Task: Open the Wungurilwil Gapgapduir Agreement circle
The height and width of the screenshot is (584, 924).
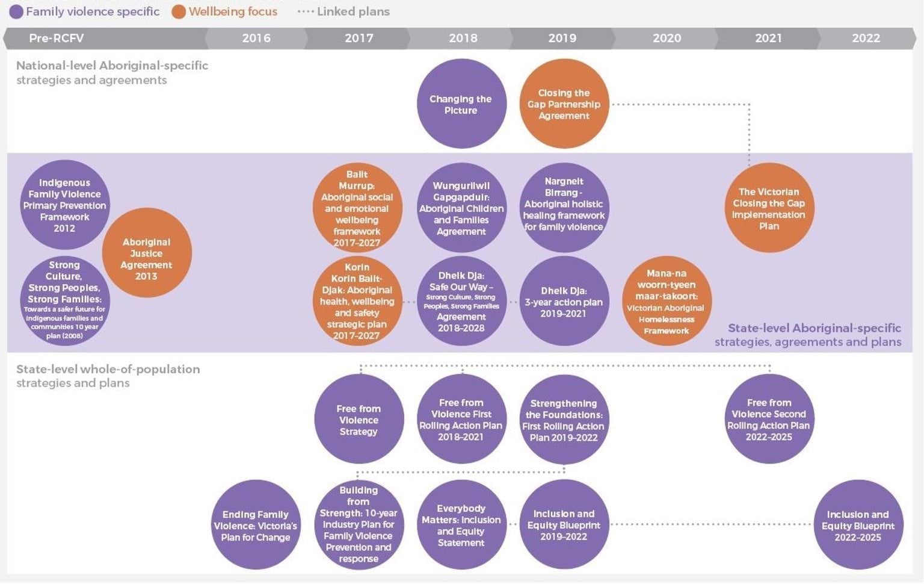Action: pos(461,208)
